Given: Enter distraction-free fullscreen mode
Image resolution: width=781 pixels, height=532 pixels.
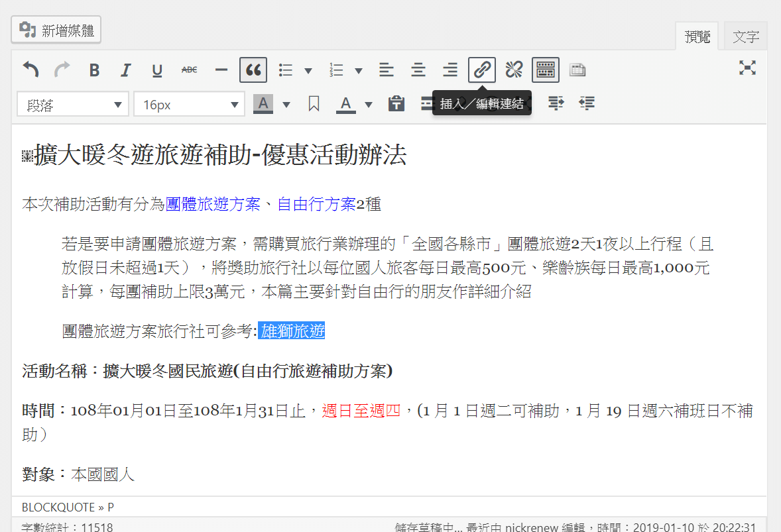Looking at the screenshot, I should 747,68.
